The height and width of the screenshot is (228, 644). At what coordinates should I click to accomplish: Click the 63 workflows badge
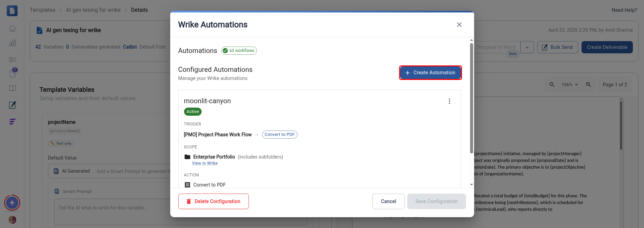[239, 51]
